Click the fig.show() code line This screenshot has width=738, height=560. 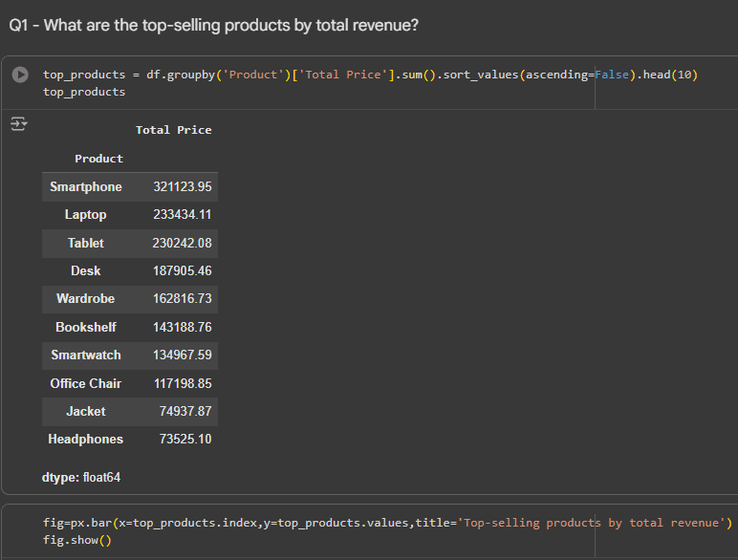77,540
